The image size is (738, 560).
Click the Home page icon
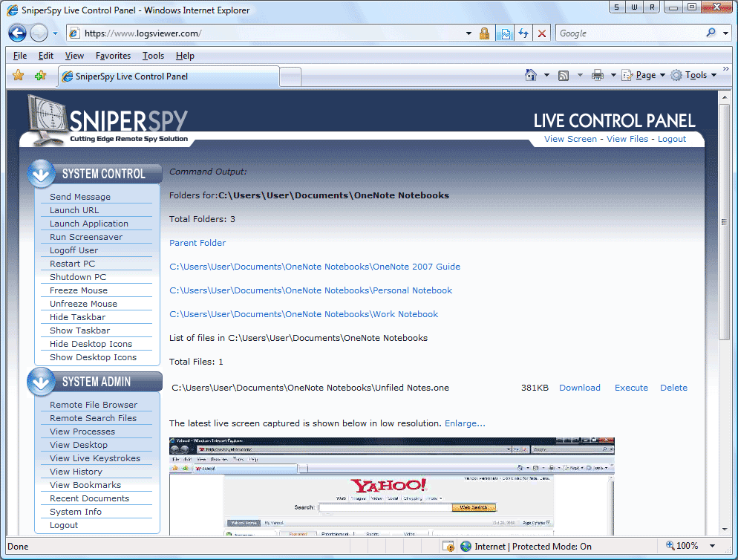pos(531,75)
